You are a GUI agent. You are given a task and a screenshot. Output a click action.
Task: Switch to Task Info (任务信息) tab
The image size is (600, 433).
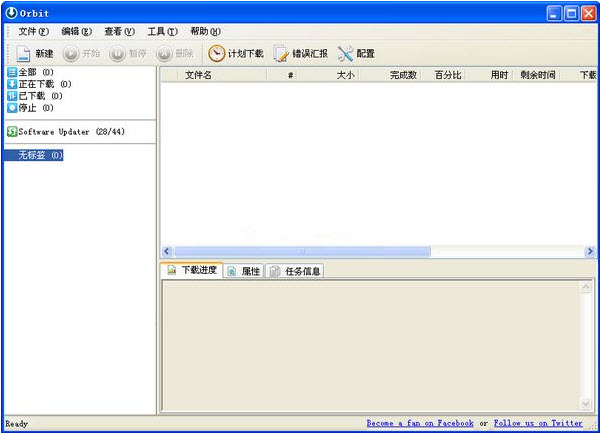click(295, 271)
